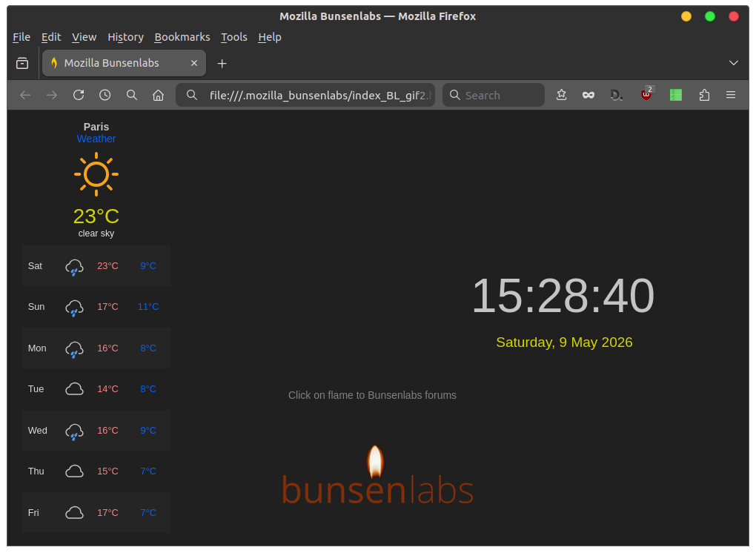This screenshot has width=756, height=553.
Task: Click text Click on flame to Bunsenlabs forums
Action: pyautogui.click(x=372, y=395)
